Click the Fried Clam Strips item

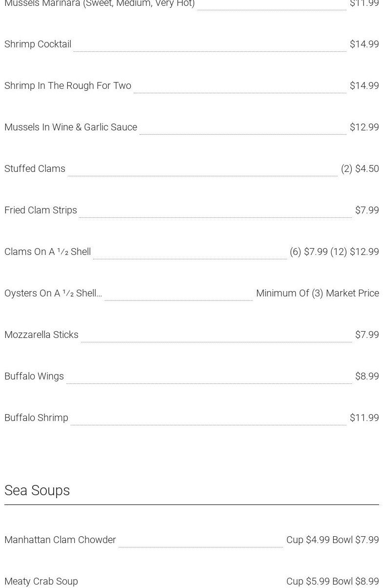[40, 210]
